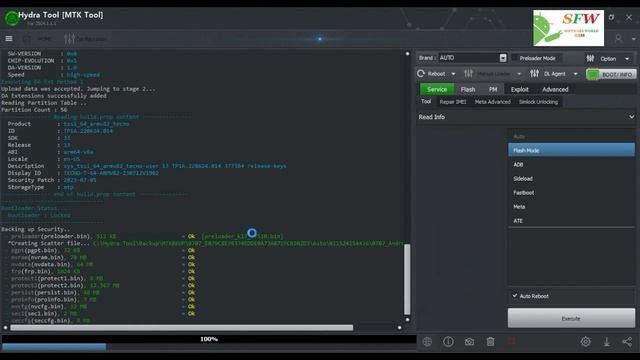Click the log scroll-left arrow
Screen dimensions: 640x360
pyautogui.click(x=5, y=327)
